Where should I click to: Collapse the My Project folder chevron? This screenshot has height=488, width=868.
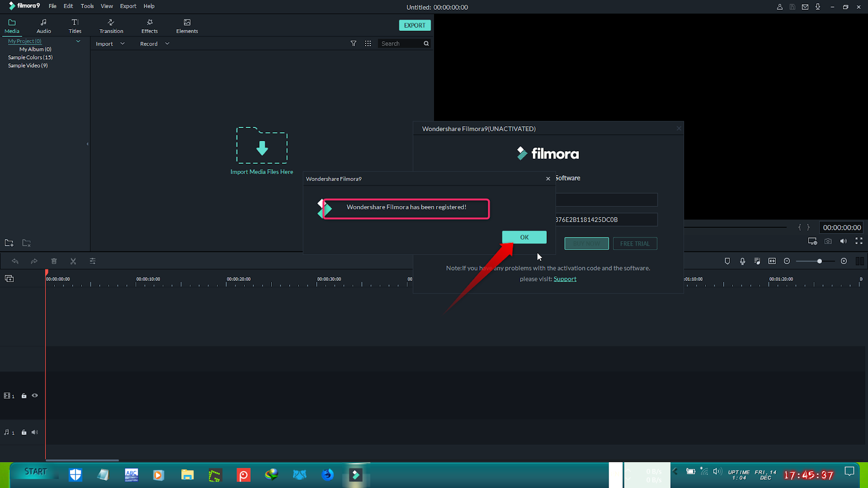click(x=78, y=41)
